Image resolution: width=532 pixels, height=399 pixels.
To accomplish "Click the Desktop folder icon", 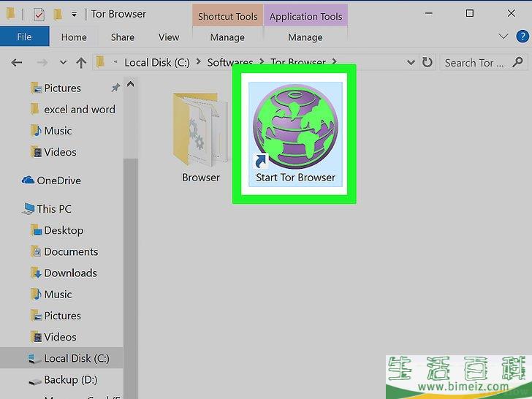I will [x=36, y=230].
